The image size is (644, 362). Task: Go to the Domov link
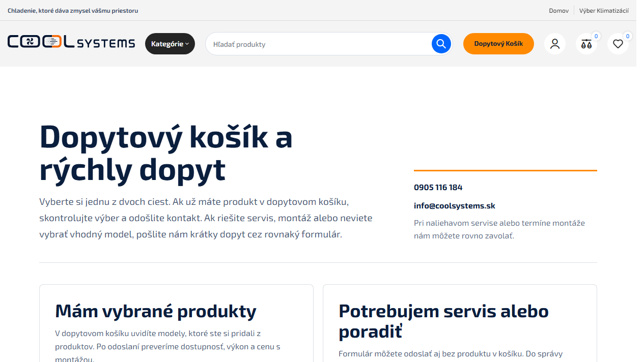pyautogui.click(x=558, y=11)
